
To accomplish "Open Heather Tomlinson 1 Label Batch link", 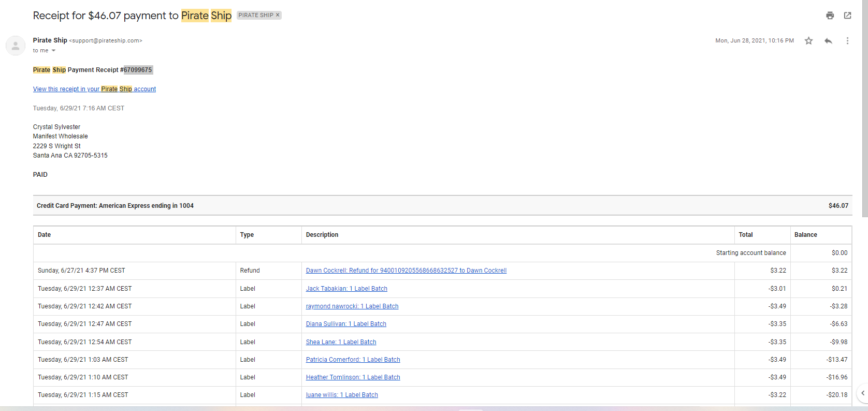I will [x=353, y=377].
